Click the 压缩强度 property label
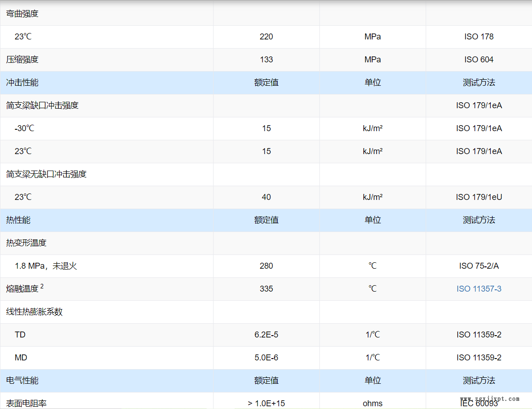Viewport: 532px width, 409px height. [x=22, y=60]
